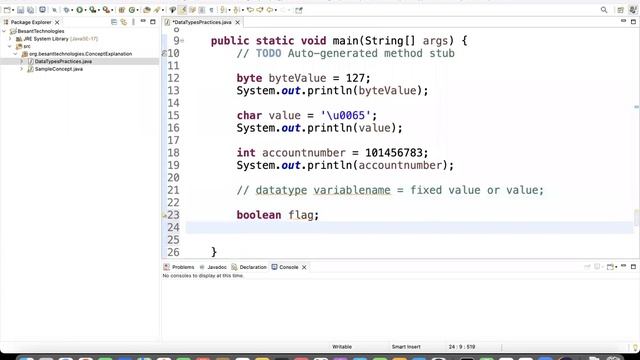Toggle Show Whitespace Characters pilcrow icon
The width and height of the screenshot is (640, 360).
point(211,10)
